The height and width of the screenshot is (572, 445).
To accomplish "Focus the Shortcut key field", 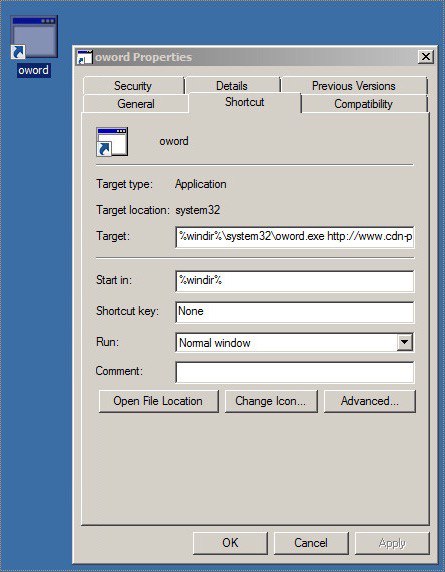I will [x=295, y=312].
